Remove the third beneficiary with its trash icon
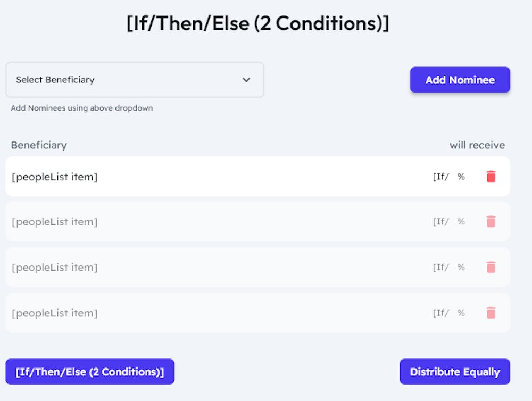The width and height of the screenshot is (532, 401). (x=491, y=268)
